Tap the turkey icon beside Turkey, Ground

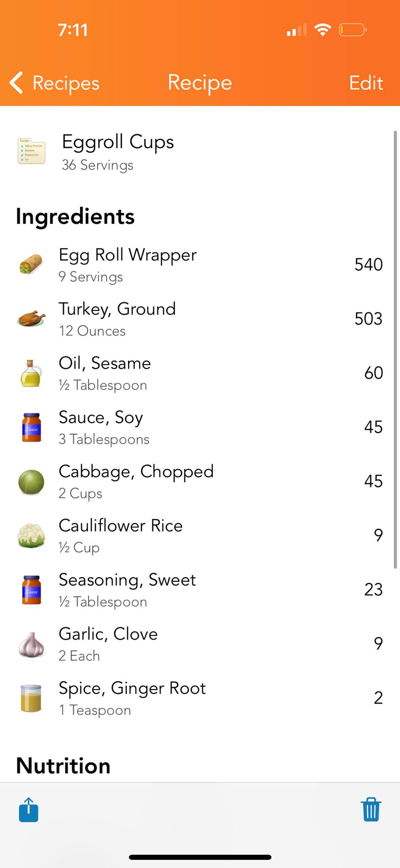[31, 319]
